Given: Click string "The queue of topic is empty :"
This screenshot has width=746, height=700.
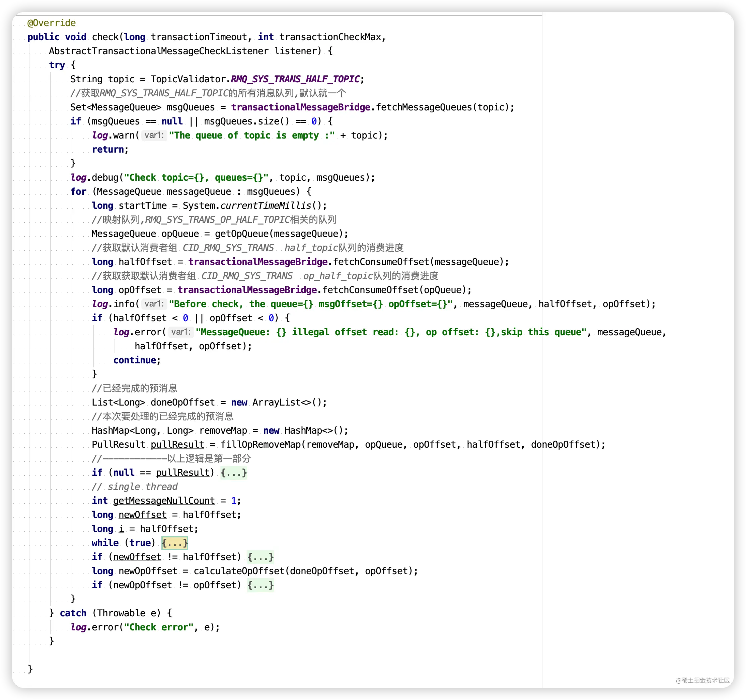Looking at the screenshot, I should (252, 136).
